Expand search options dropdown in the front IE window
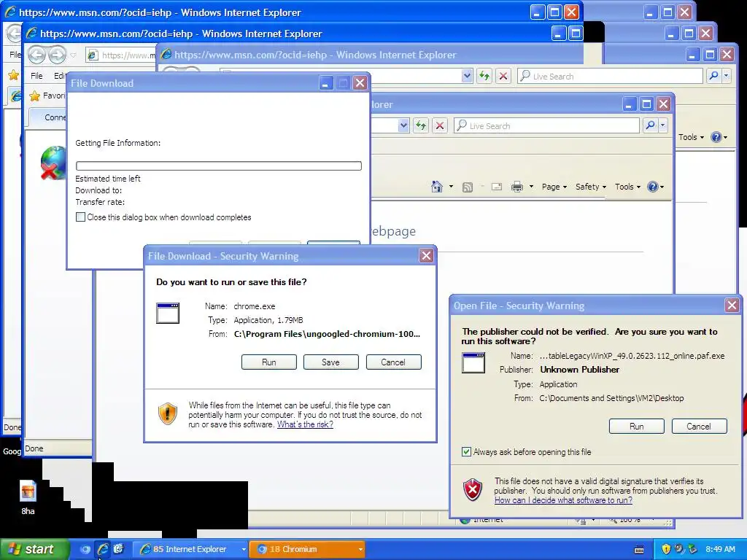 662,125
